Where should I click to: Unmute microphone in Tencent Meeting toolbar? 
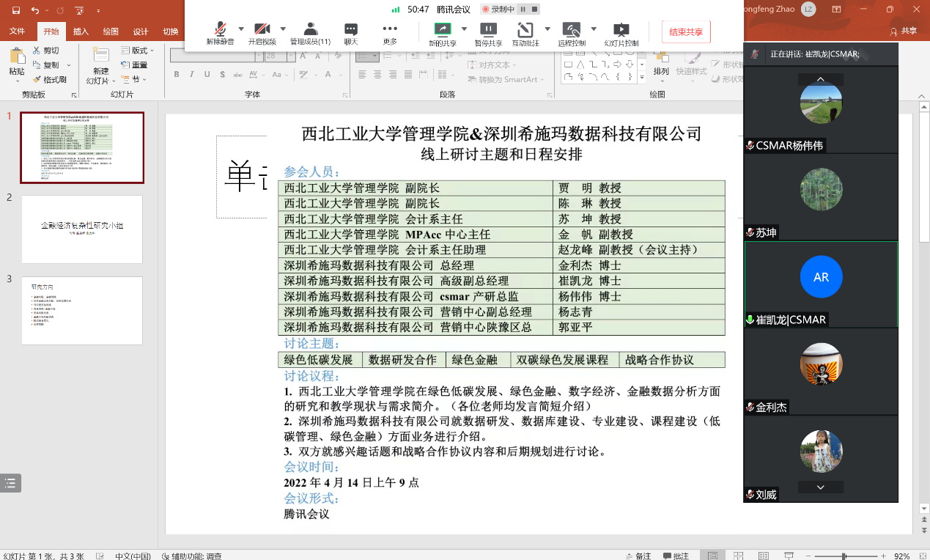tap(220, 32)
